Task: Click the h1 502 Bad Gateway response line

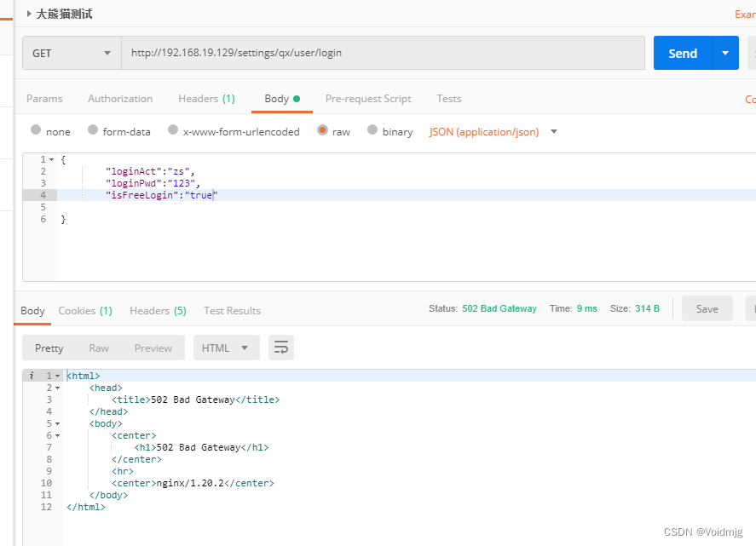Action: [201, 447]
